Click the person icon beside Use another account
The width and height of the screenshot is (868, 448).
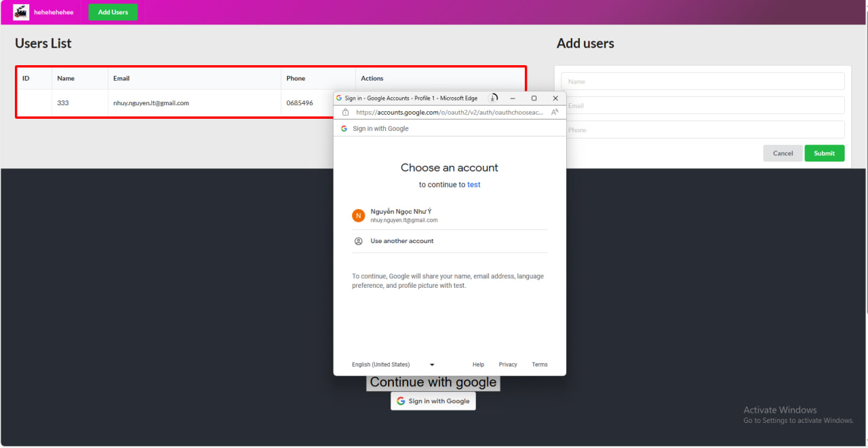point(358,241)
